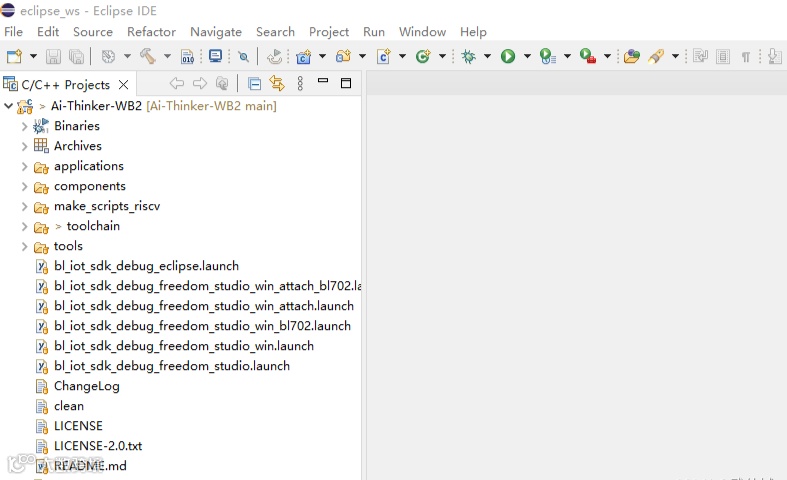The height and width of the screenshot is (480, 787).
Task: Click the External Tools run icon
Action: pyautogui.click(x=588, y=56)
